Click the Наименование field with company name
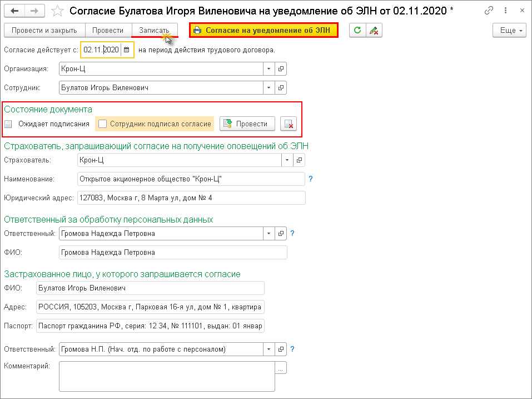532x399 pixels. [x=191, y=179]
